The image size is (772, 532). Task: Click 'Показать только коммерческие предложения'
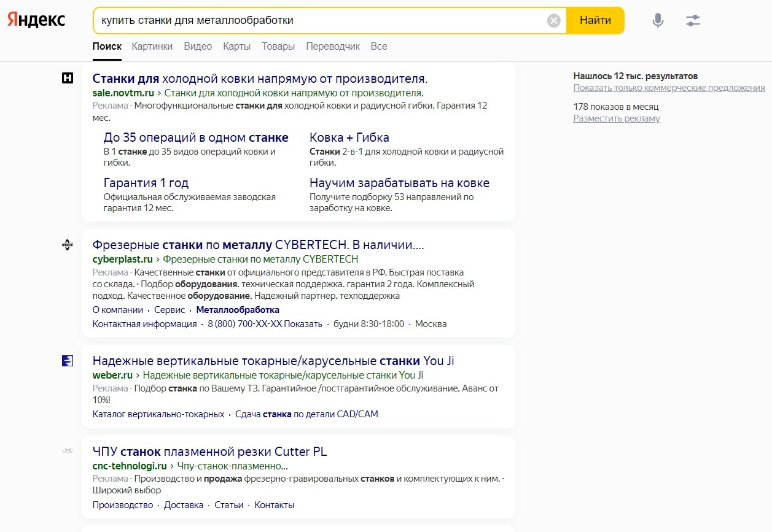pyautogui.click(x=669, y=88)
